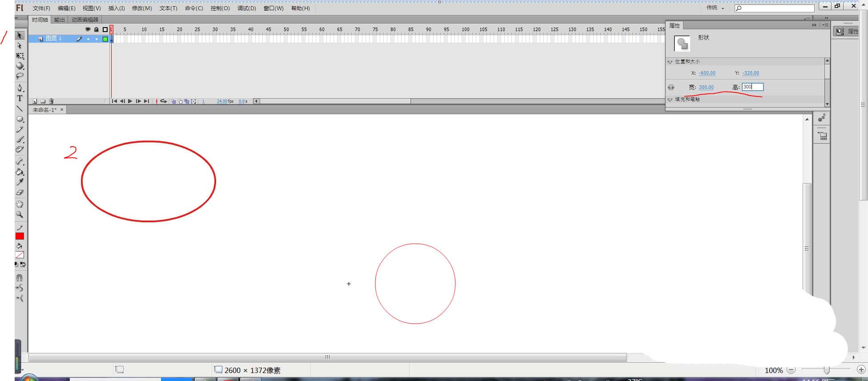The width and height of the screenshot is (868, 381).
Task: Click the X position value -600.00
Action: (707, 73)
